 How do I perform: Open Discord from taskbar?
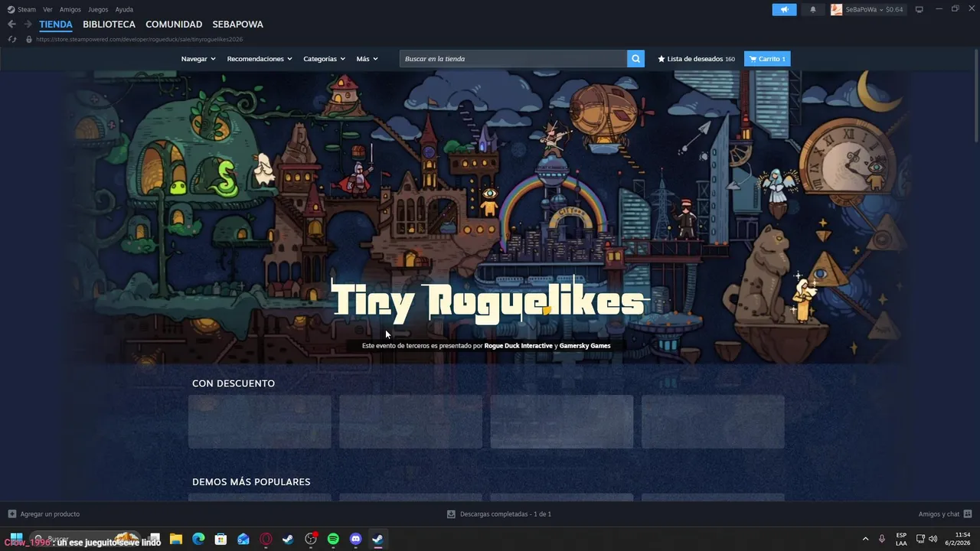click(x=355, y=539)
